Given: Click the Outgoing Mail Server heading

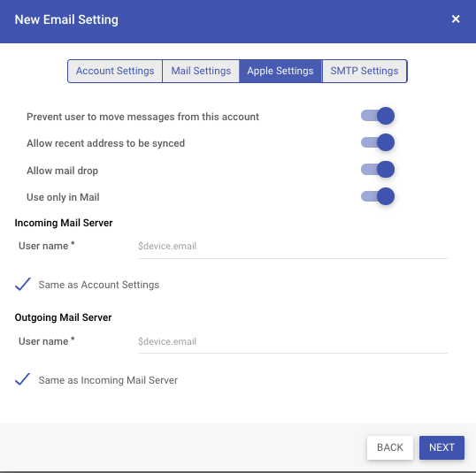Looking at the screenshot, I should pyautogui.click(x=63, y=317).
